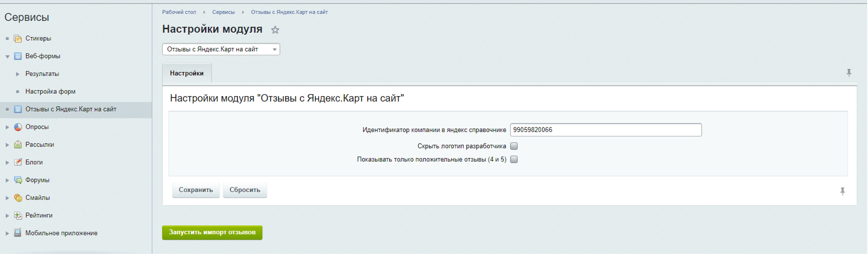
Task: Click the Форумы speech bubbles icon
Action: 18,180
